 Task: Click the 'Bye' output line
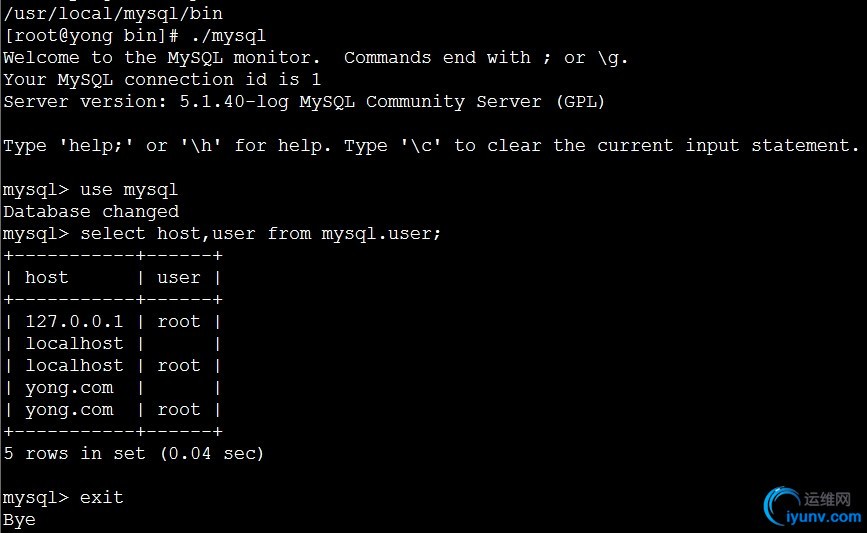19,519
